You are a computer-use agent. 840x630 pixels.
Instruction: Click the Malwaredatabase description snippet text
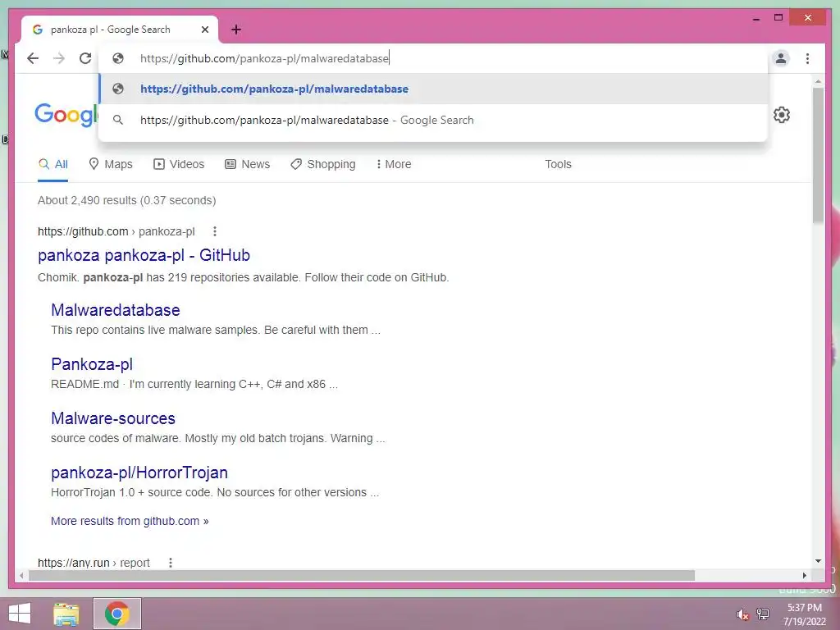(216, 330)
